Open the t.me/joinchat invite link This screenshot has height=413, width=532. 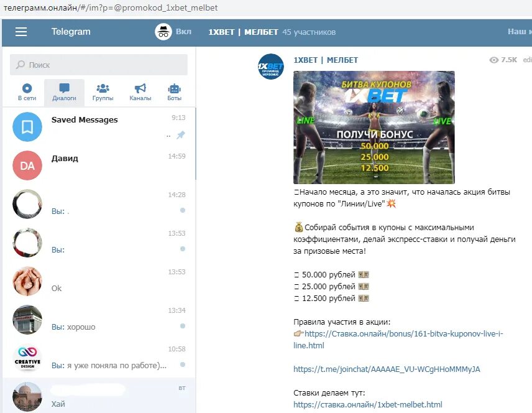pyautogui.click(x=387, y=369)
